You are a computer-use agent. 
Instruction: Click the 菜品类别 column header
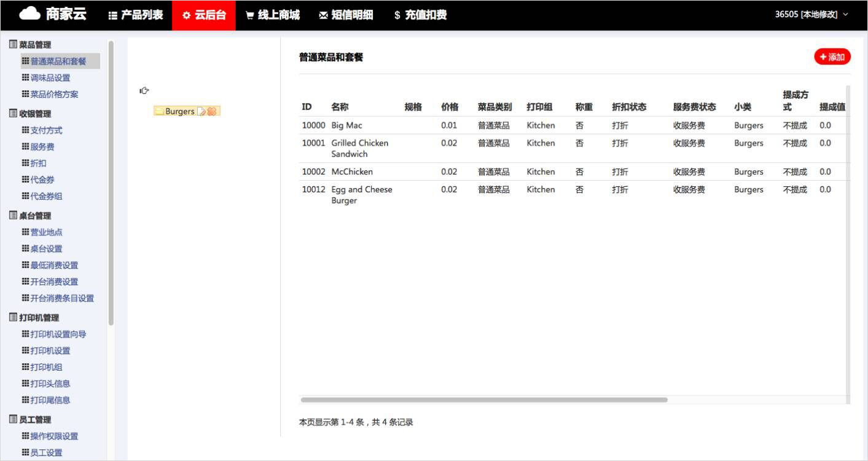tap(495, 107)
